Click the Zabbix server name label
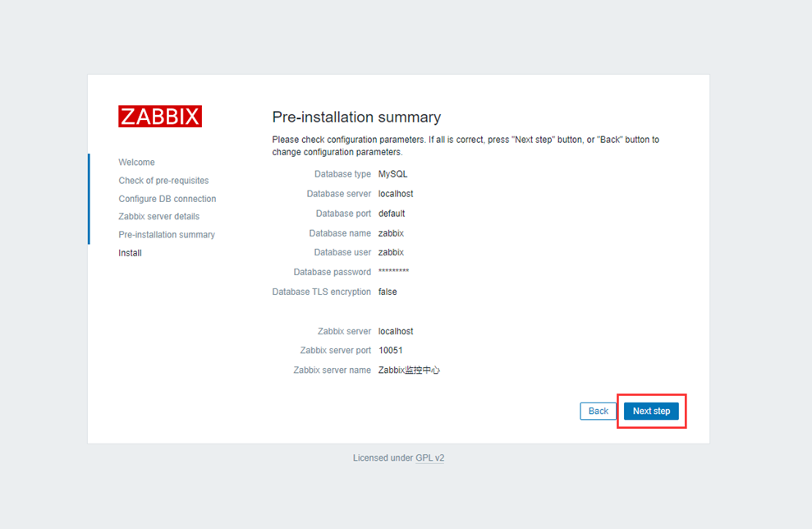The height and width of the screenshot is (529, 812). [332, 370]
